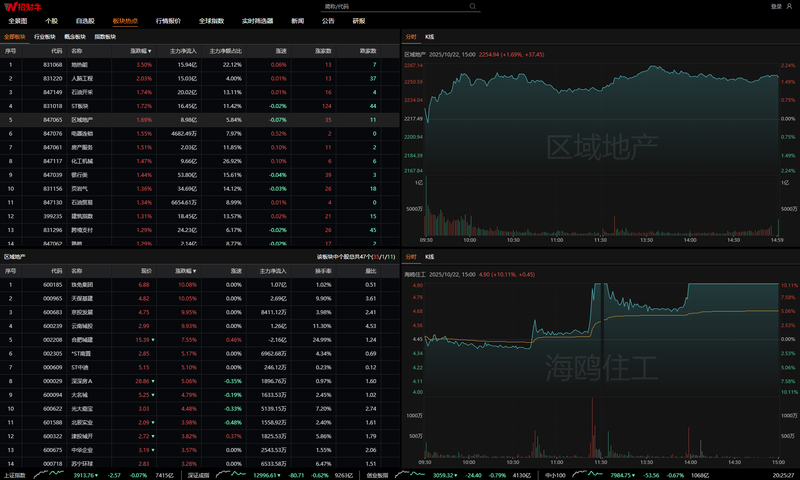The height and width of the screenshot is (480, 800).
Task: Go to the 公告 menu item
Action: (x=328, y=21)
